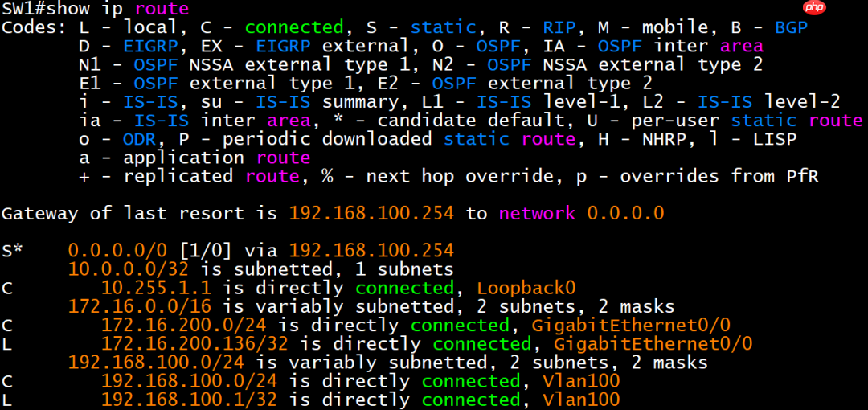Select the 192.168.100.0/24 Vlan100 connected route
The image size is (868, 410).
[x=310, y=381]
